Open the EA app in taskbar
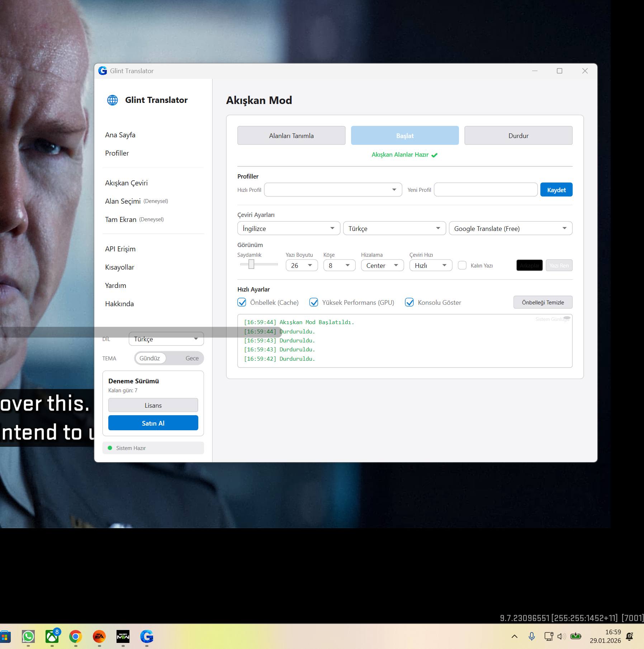This screenshot has width=644, height=649. point(99,637)
